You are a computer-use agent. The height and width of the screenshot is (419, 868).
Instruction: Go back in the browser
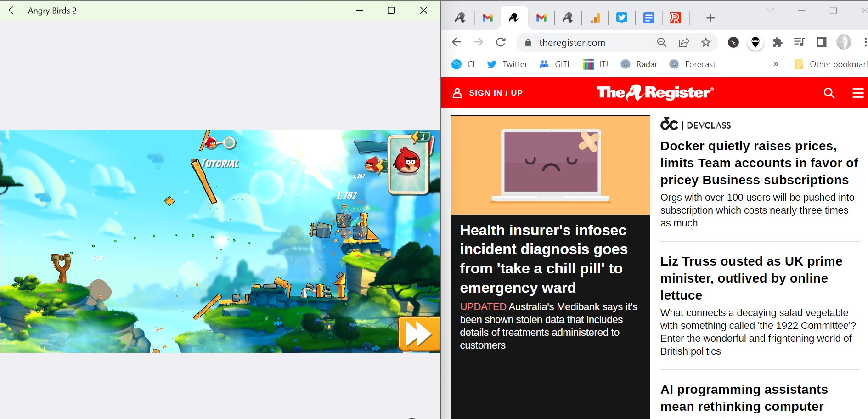click(456, 42)
